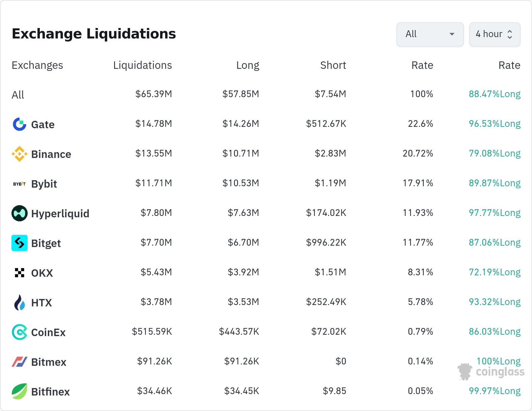This screenshot has height=411, width=532.
Task: Open the All coin filter dropdown
Action: tap(430, 34)
